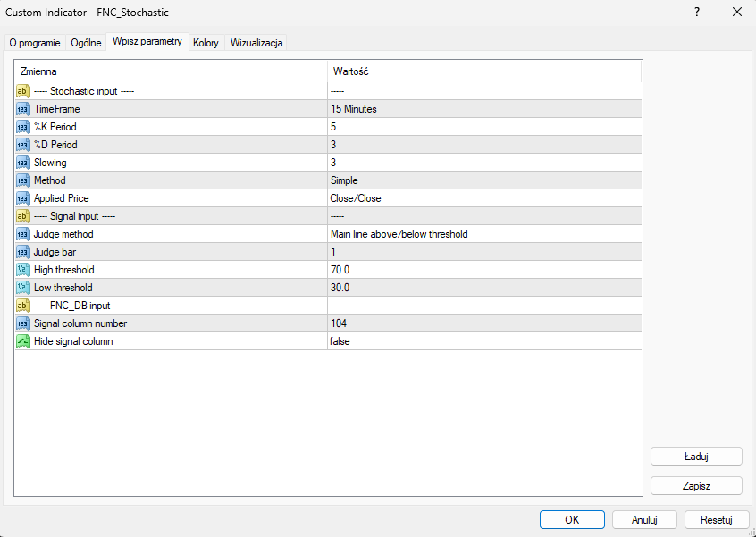Open Judge method value selection

tap(483, 234)
